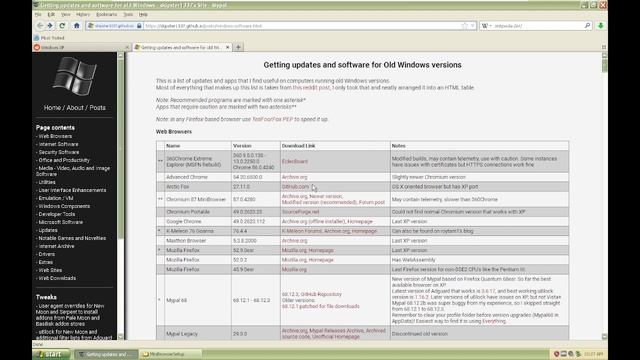Switch to the Windows XP tab

pyautogui.click(x=81, y=47)
